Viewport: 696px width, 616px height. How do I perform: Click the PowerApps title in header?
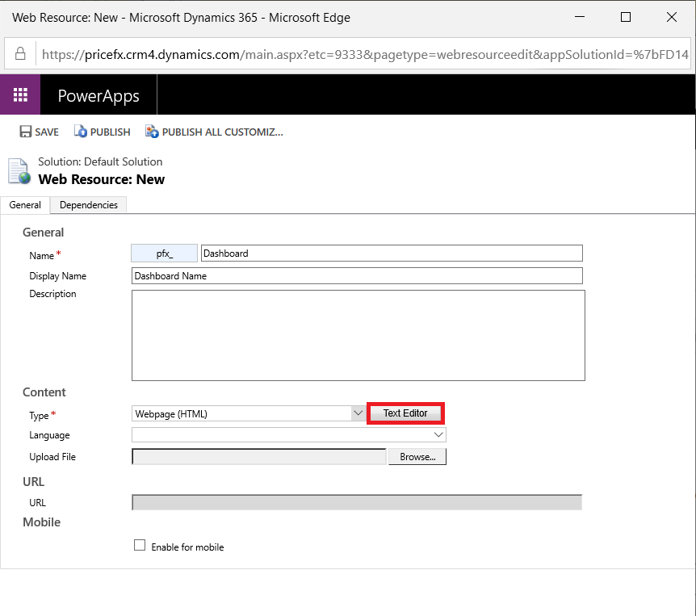(99, 95)
